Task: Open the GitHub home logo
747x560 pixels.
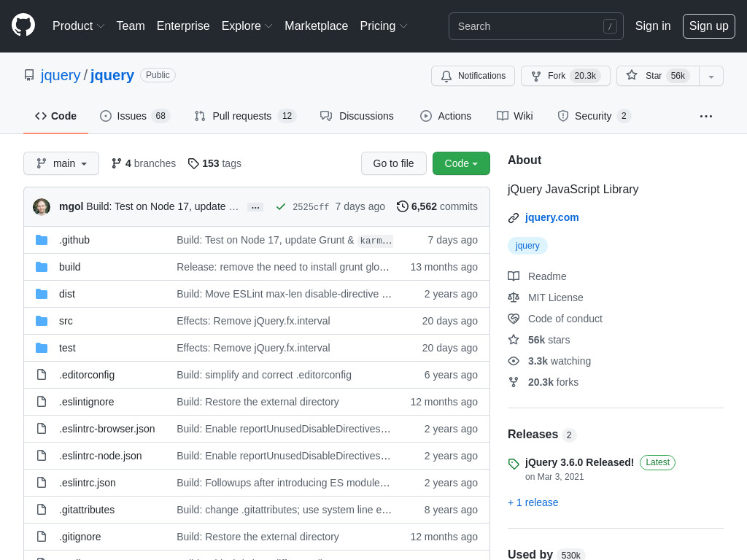Action: (x=23, y=26)
